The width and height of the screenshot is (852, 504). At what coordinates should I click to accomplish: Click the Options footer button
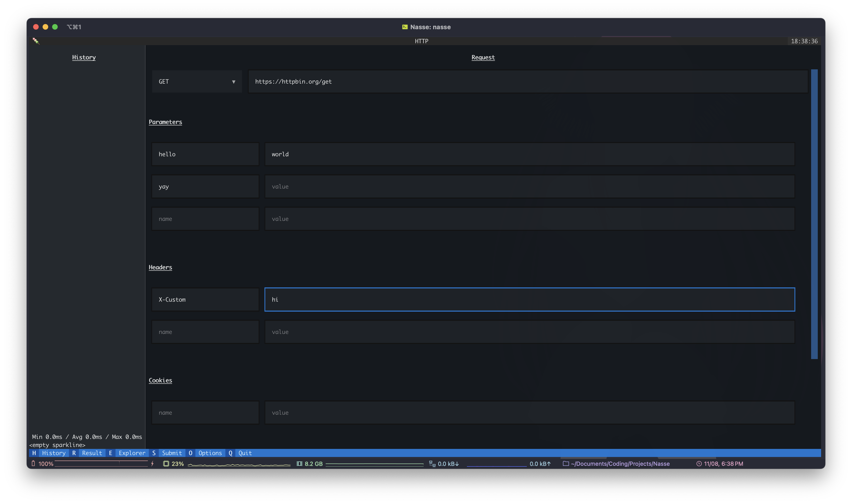pos(210,453)
